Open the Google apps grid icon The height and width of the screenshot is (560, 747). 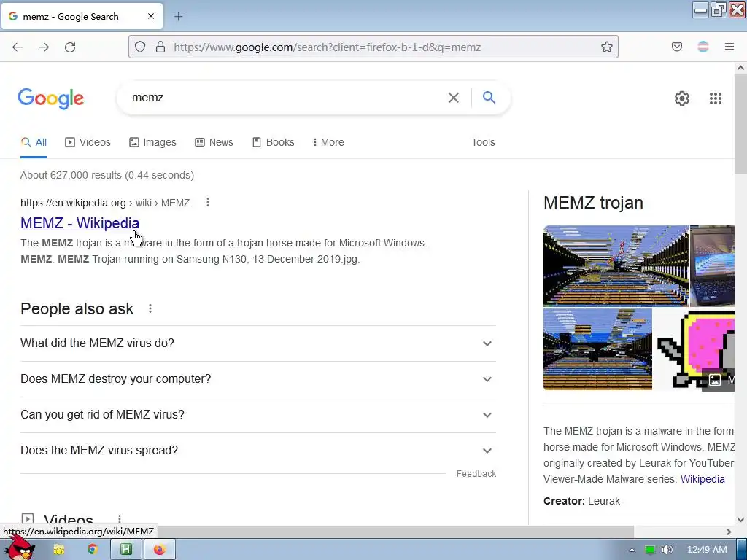pos(716,98)
